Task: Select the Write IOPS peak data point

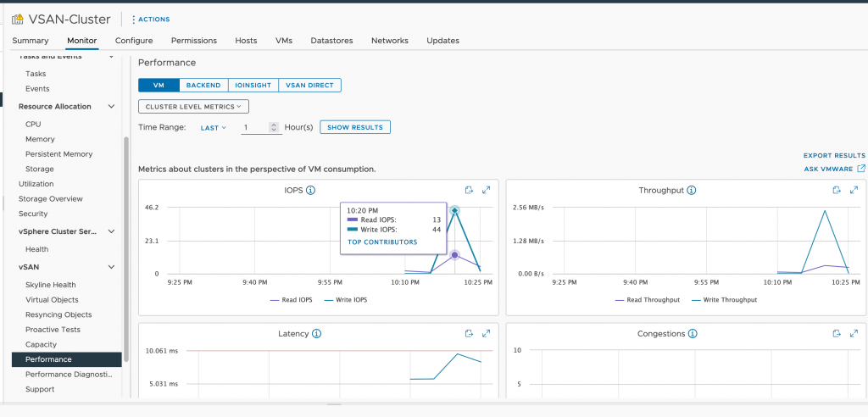Action: click(454, 210)
